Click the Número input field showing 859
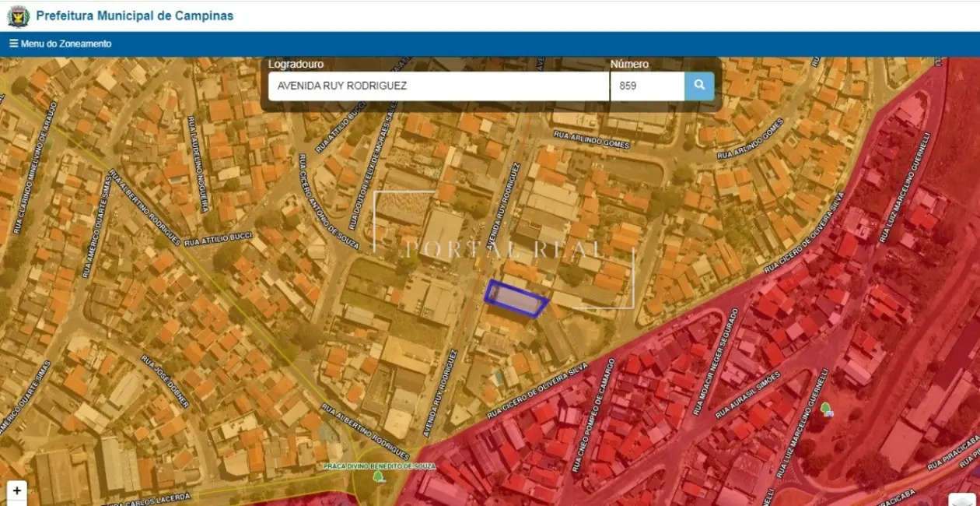This screenshot has width=980, height=506. [646, 86]
